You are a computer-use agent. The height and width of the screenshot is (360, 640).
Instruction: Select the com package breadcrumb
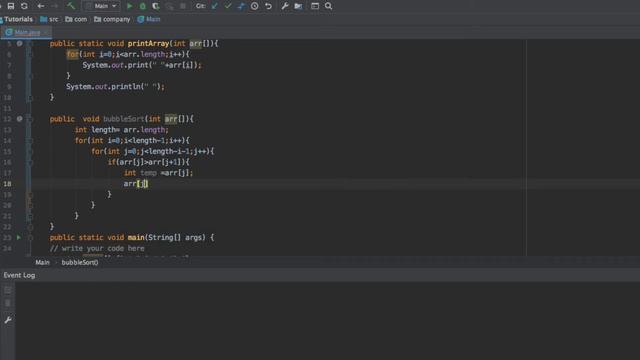(x=76, y=19)
